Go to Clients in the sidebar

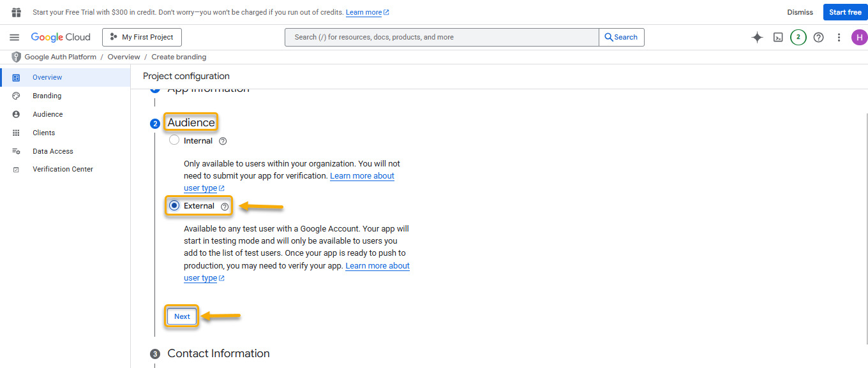pyautogui.click(x=44, y=133)
